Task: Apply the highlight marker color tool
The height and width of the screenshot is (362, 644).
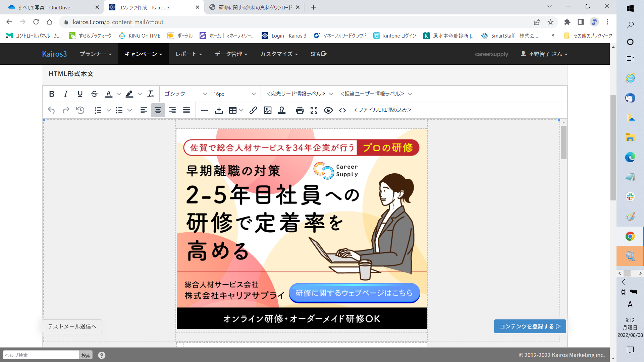Action: [129, 94]
